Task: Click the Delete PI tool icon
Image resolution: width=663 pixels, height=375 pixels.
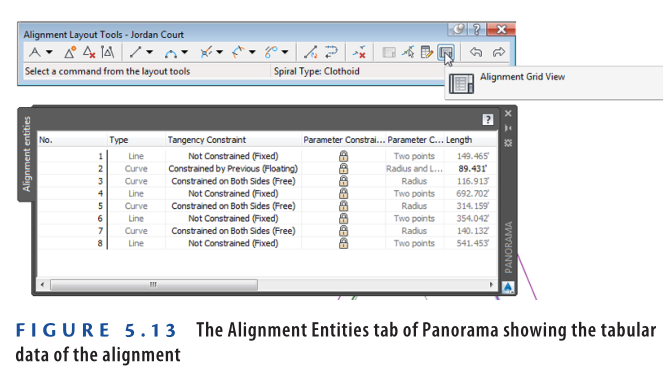Action: pyautogui.click(x=89, y=52)
